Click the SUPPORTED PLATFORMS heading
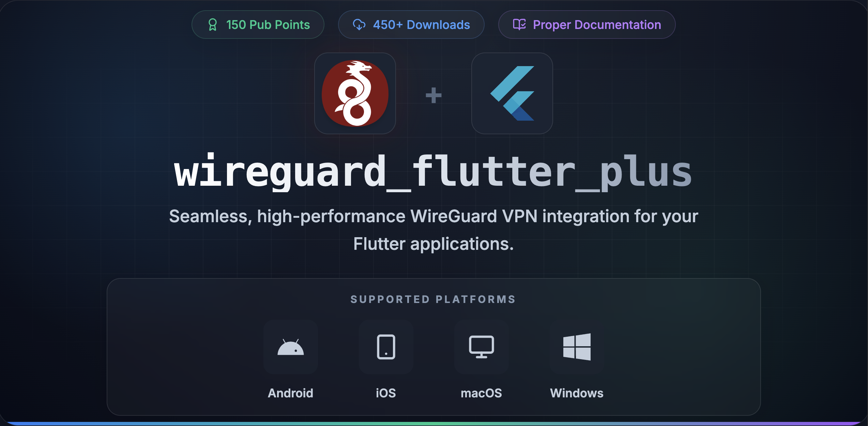 pos(433,299)
